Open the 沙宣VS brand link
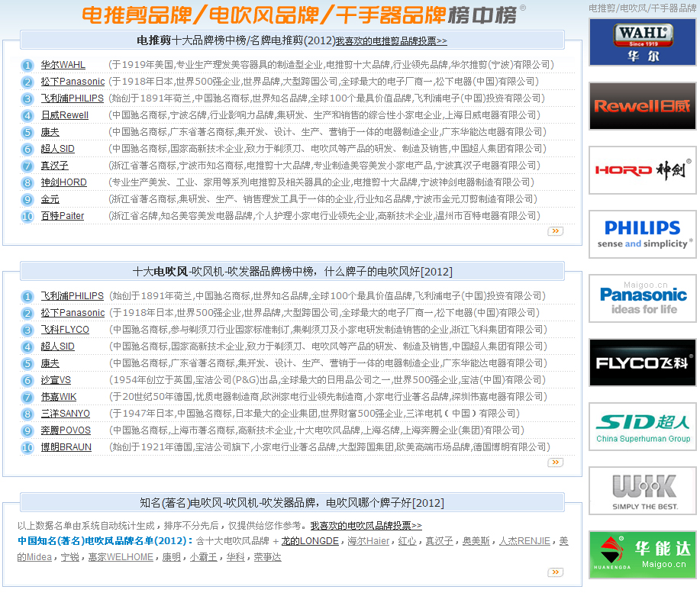Image resolution: width=700 pixels, height=593 pixels. click(56, 380)
